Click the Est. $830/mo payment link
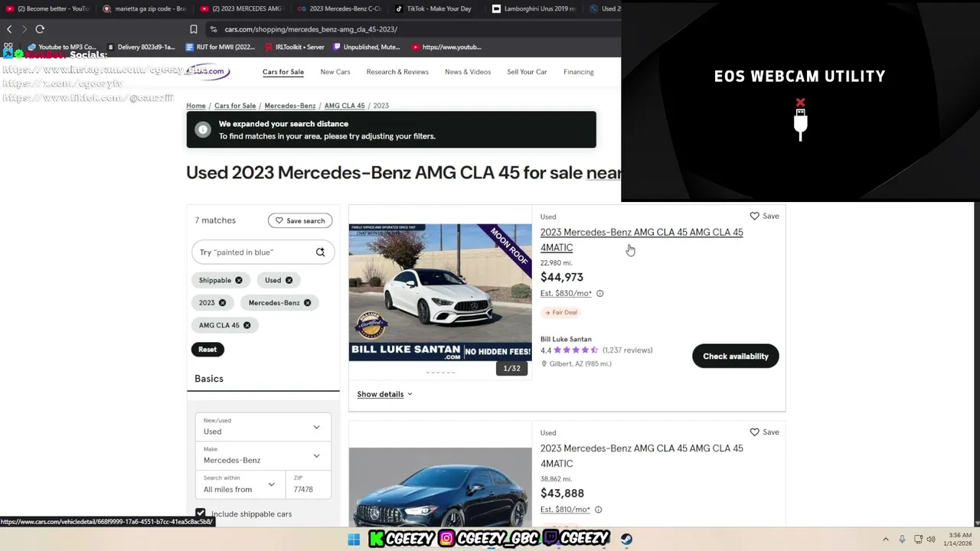Viewport: 980px width, 551px height. click(566, 293)
